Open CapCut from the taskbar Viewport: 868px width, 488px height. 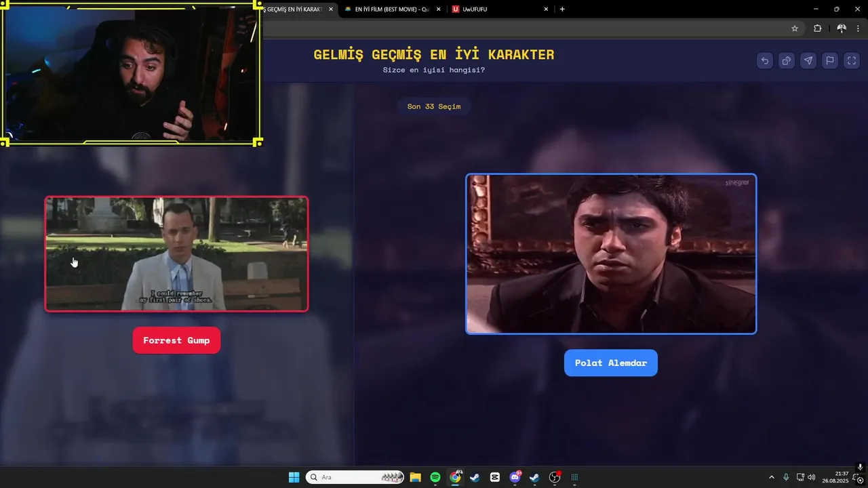coord(495,477)
